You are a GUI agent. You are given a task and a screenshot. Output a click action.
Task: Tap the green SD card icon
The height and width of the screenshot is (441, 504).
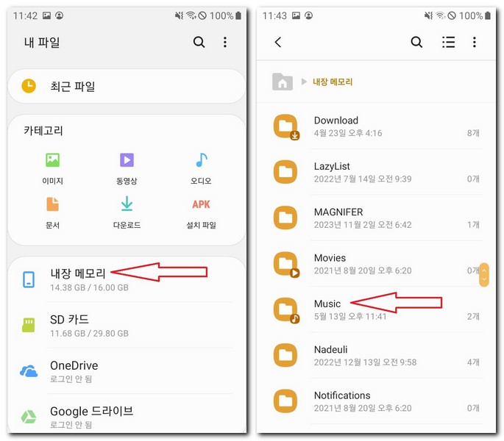(29, 325)
